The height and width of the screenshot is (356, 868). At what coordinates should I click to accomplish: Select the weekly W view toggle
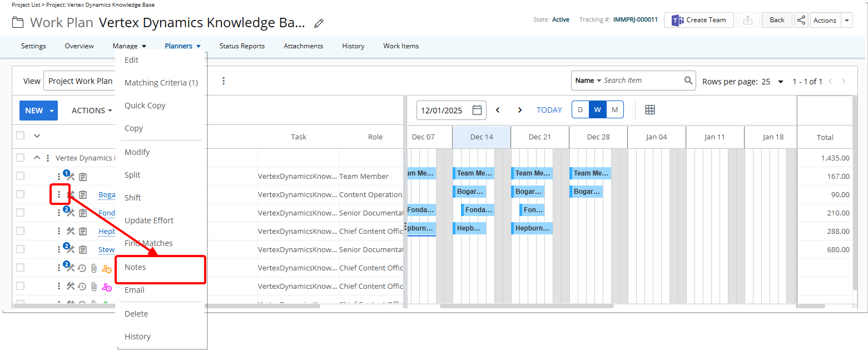[x=597, y=110]
